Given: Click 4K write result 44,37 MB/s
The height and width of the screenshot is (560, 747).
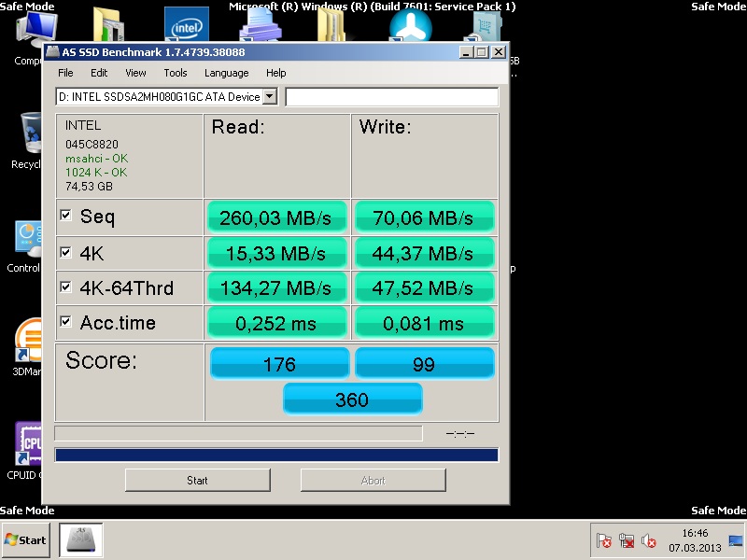Looking at the screenshot, I should click(x=424, y=253).
